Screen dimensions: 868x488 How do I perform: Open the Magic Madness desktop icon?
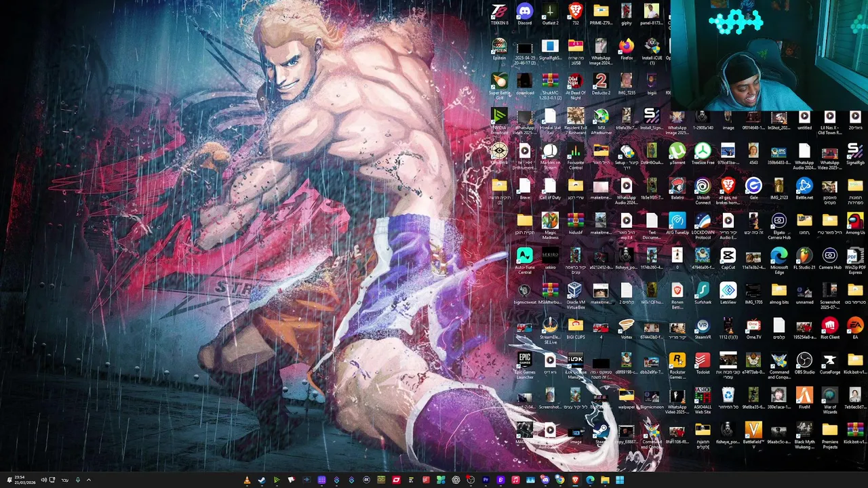[x=550, y=226]
